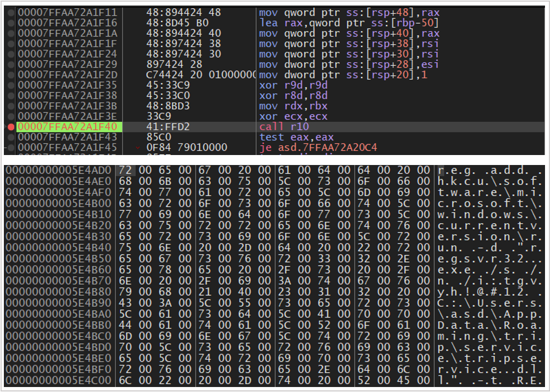Select highlighted byte 72 in dump row 5E4AD0
550x392 pixels.
click(125, 170)
